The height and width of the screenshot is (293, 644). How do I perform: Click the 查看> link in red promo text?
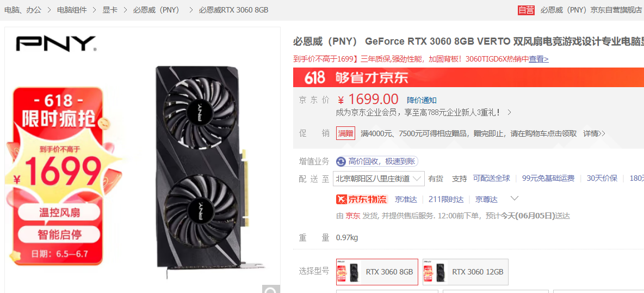click(x=538, y=59)
